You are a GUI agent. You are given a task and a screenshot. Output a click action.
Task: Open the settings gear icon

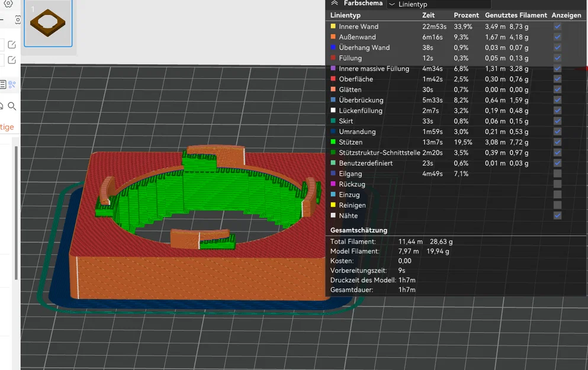pyautogui.click(x=8, y=4)
